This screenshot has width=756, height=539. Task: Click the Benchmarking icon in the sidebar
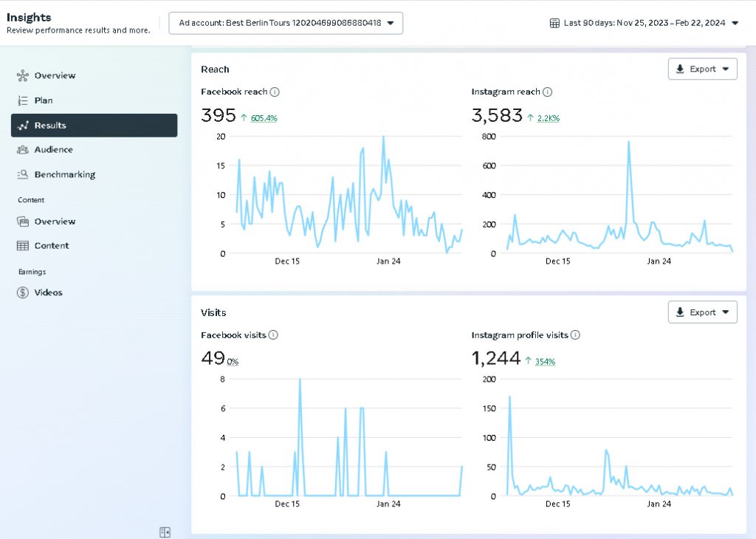(x=22, y=175)
